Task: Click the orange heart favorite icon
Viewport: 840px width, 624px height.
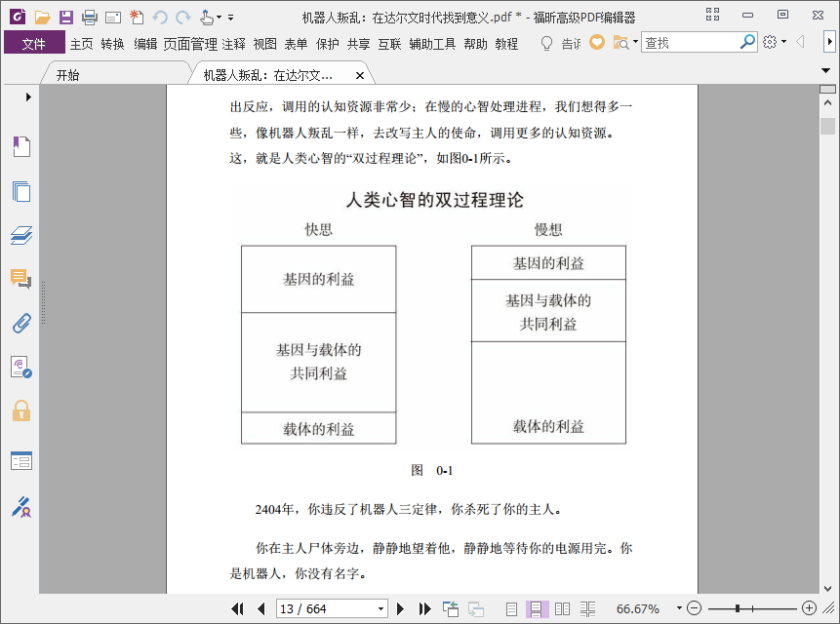Action: [x=597, y=42]
